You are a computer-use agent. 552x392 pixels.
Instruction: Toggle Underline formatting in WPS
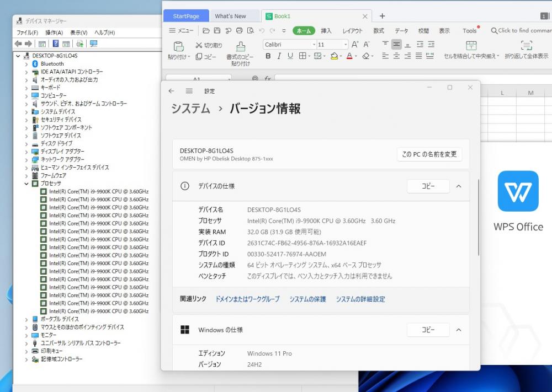290,56
